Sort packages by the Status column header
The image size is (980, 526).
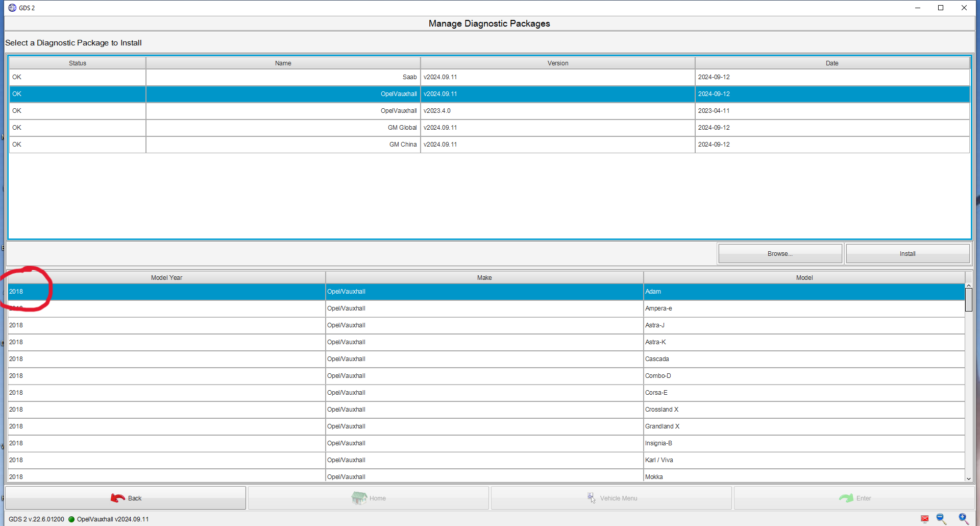click(78, 63)
